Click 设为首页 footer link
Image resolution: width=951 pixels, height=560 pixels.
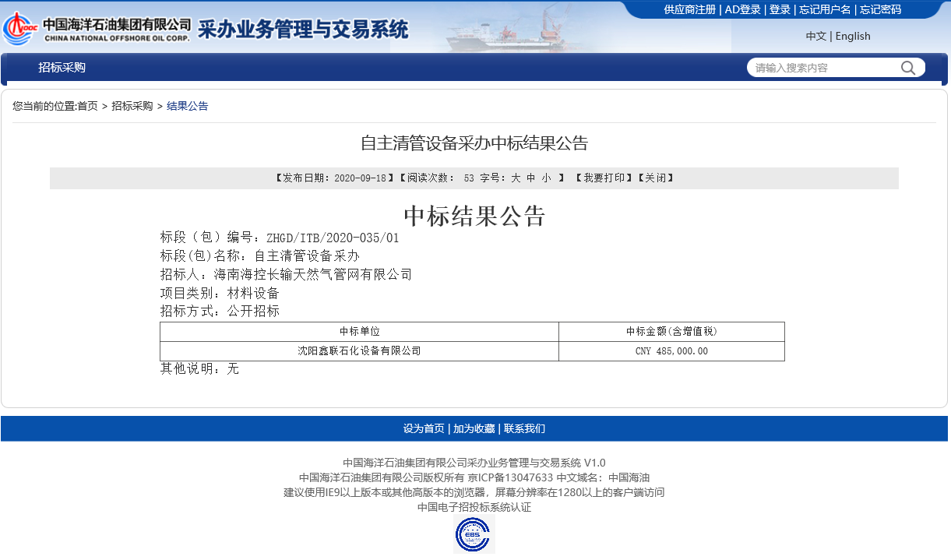[424, 428]
